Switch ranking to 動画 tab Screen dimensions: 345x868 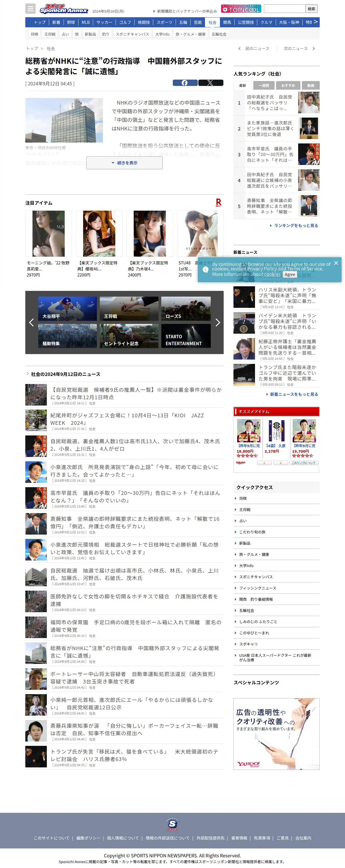310,86
